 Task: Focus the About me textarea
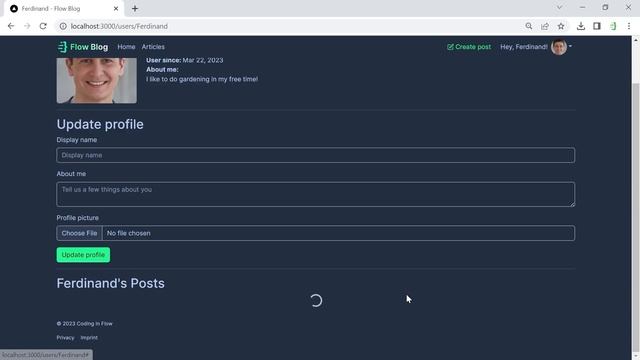tap(316, 194)
